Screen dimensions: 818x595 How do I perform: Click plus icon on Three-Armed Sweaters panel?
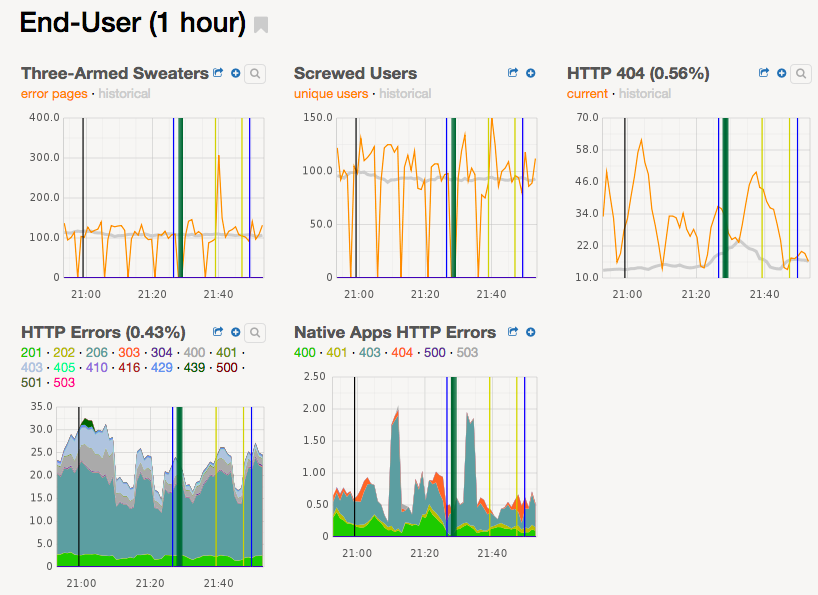tap(235, 73)
